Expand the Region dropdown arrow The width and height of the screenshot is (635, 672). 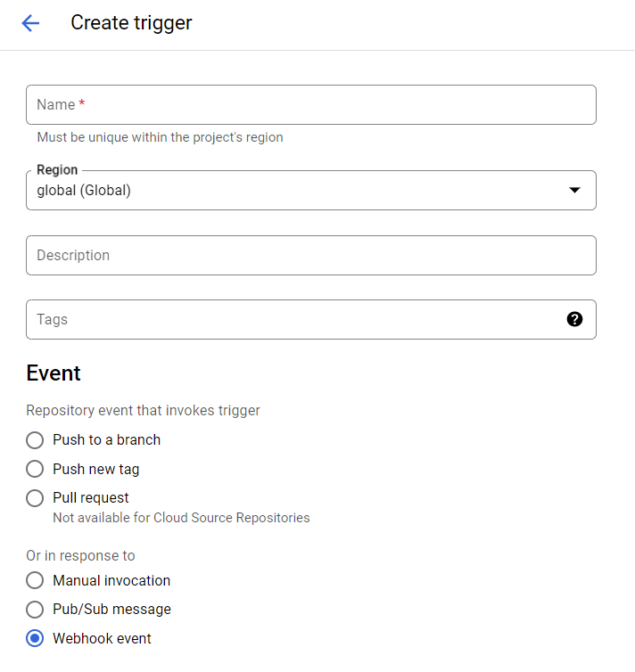[574, 190]
